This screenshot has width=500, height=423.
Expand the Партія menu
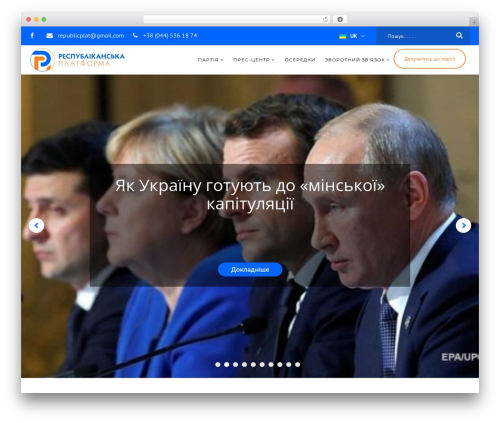click(x=210, y=60)
